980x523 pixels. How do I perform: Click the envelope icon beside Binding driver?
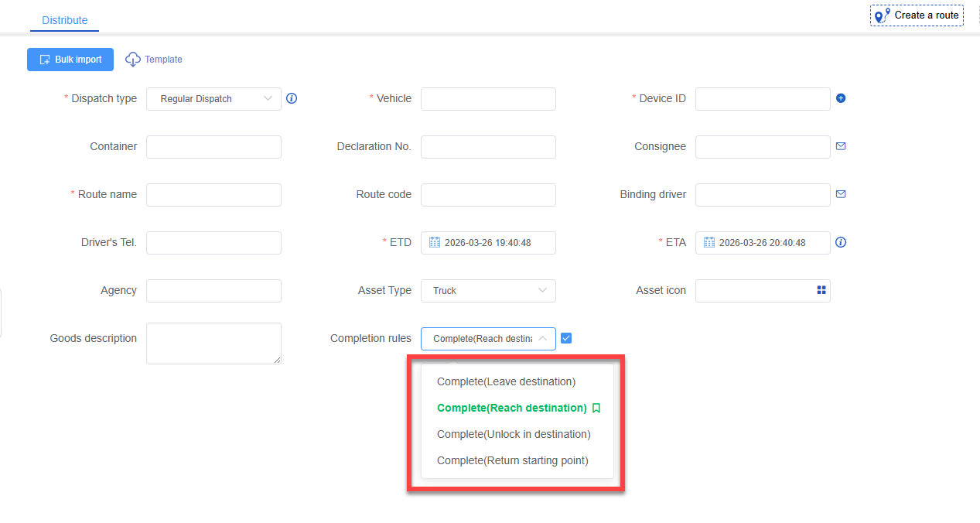[x=841, y=194]
